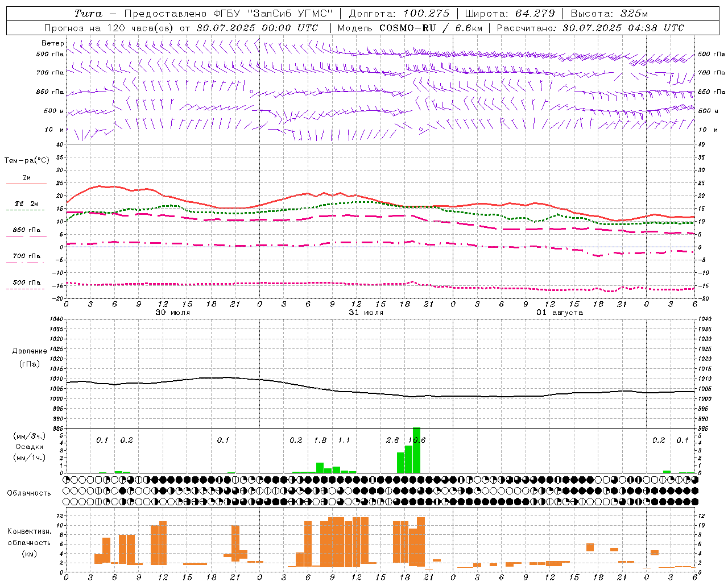Click the station name "Tura" in the header
This screenshot has width=728, height=582.
coord(88,14)
